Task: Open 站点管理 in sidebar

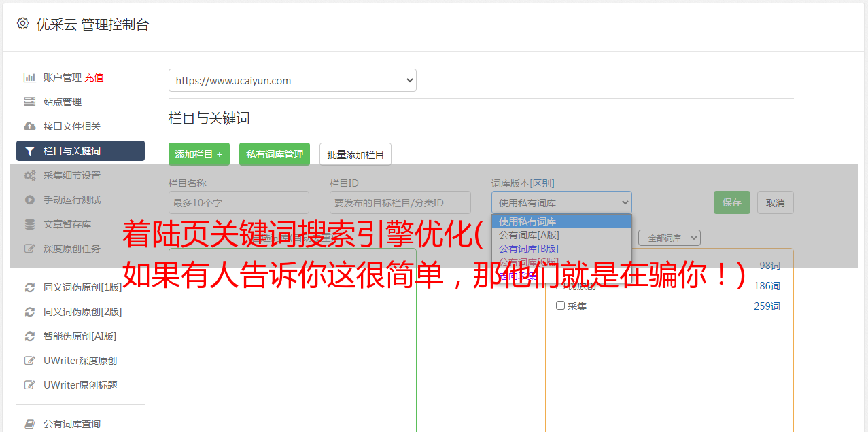Action: pos(63,102)
